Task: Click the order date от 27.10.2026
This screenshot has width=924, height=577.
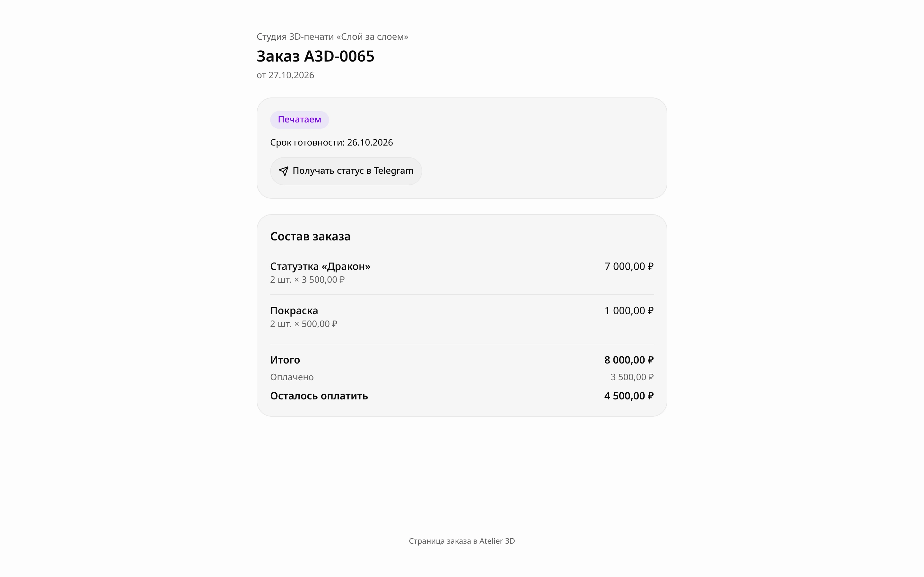Action: (x=285, y=75)
